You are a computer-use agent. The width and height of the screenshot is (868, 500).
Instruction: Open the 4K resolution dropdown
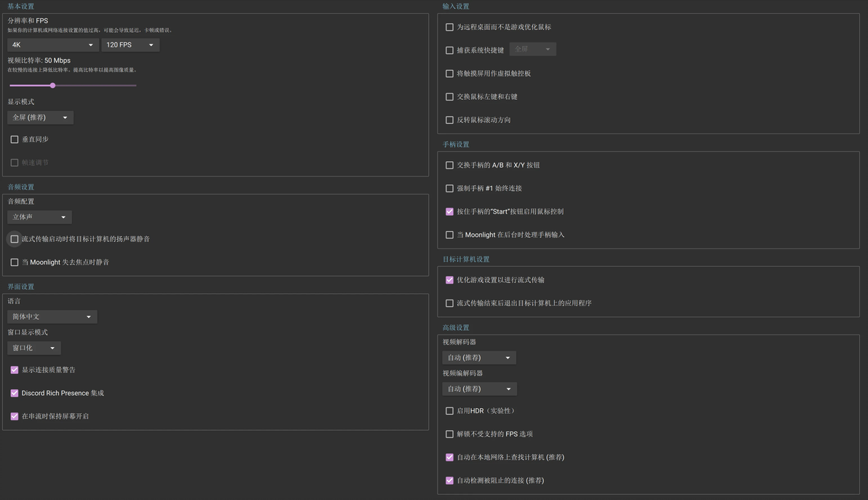coord(52,45)
